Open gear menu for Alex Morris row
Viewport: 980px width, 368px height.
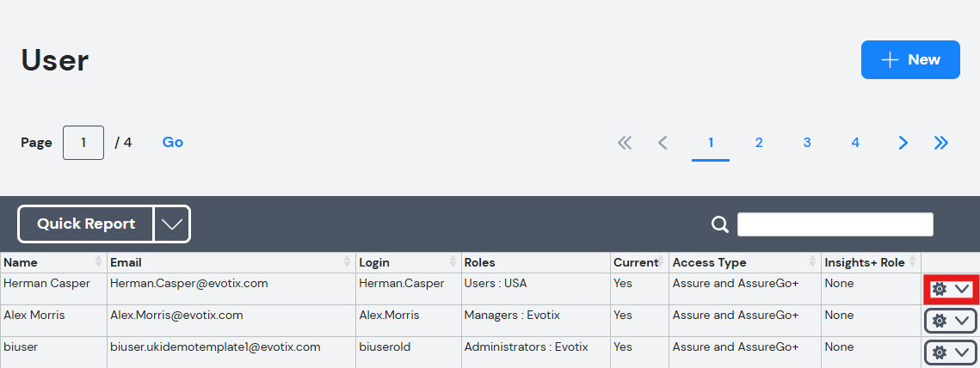point(951,321)
